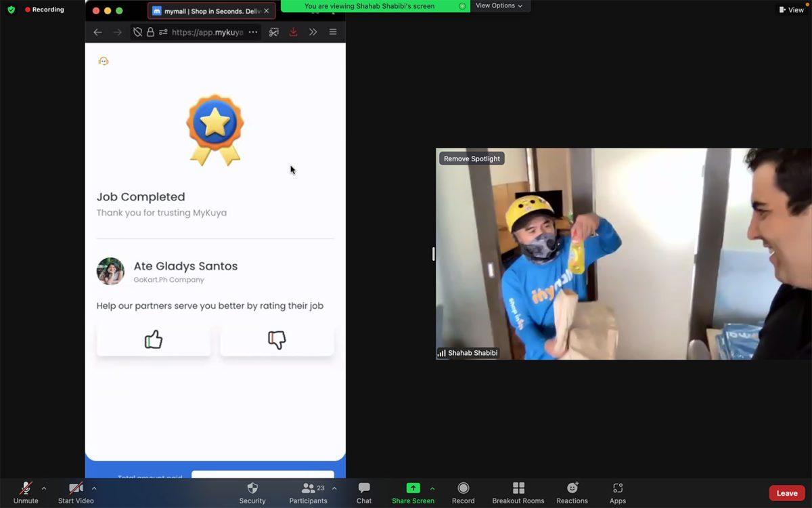Expand video options arrow beside Start Video
The height and width of the screenshot is (508, 812).
click(94, 488)
